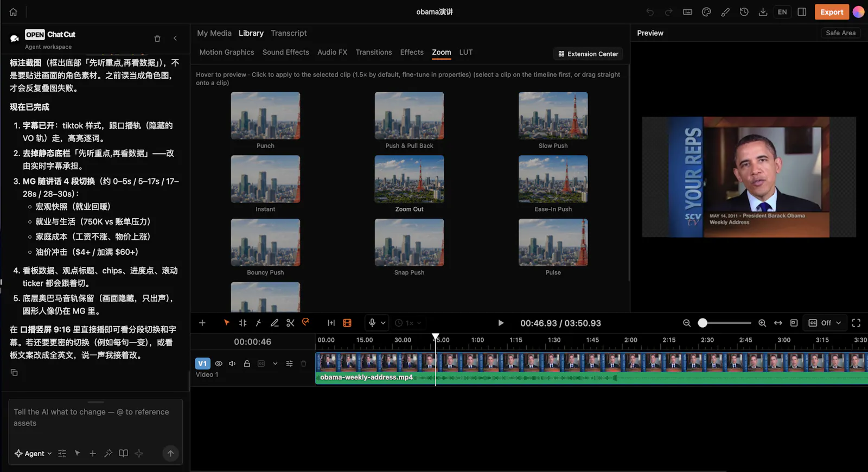This screenshot has width=868, height=472.
Task: Delete chat with trash icon in ChatCut panel
Action: point(157,39)
